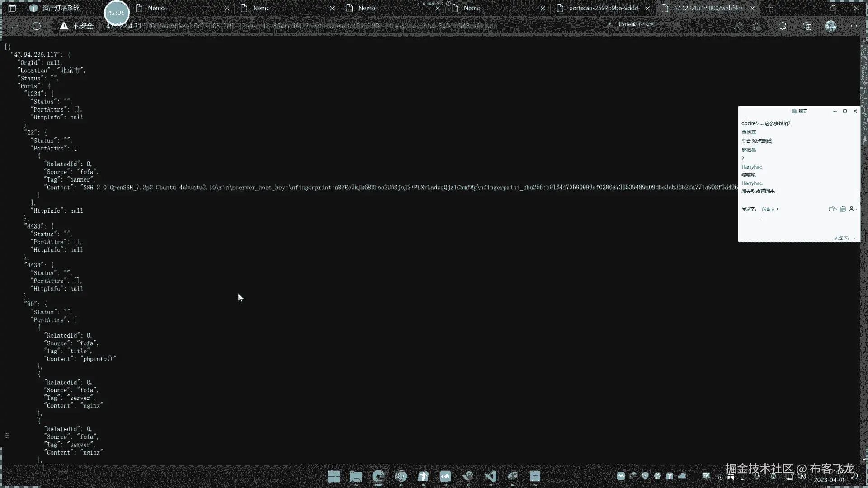Click the not secure warning icon
868x488 pixels.
pos(64,26)
